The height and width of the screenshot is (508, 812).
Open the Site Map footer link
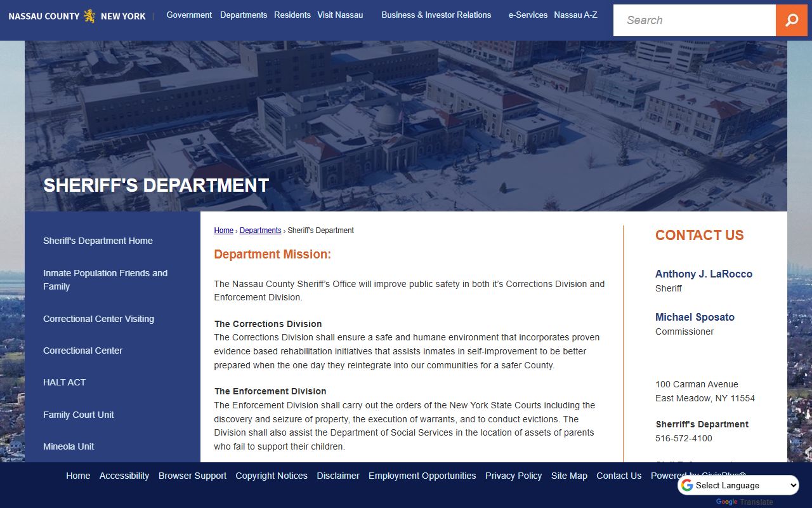tap(569, 476)
